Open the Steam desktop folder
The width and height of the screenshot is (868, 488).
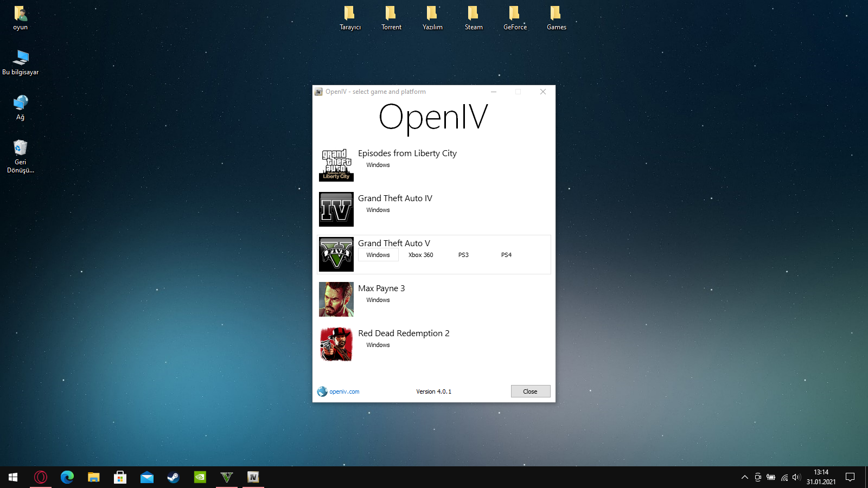pyautogui.click(x=474, y=18)
